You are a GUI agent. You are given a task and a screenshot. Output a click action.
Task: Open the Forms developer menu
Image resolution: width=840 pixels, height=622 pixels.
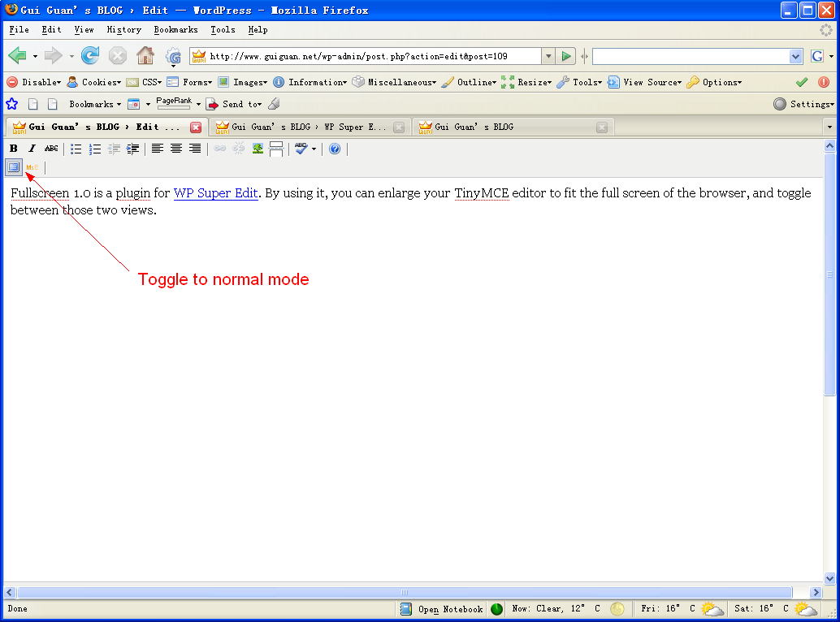point(189,83)
